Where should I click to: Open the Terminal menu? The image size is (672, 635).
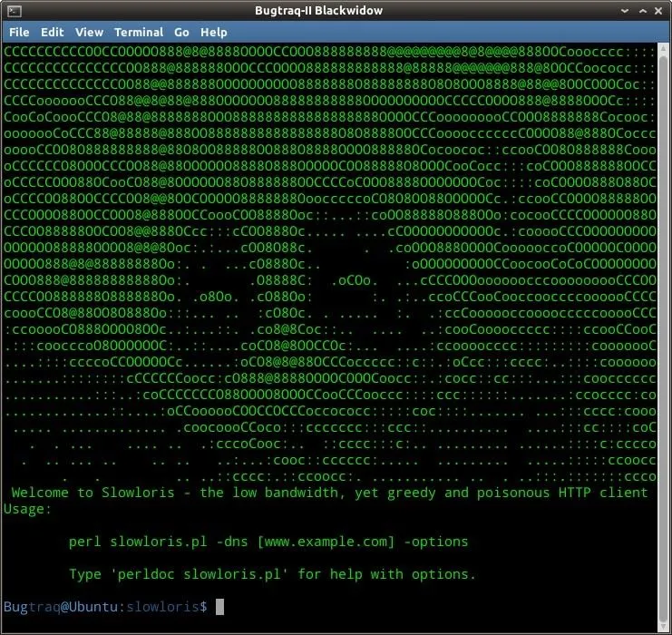(139, 32)
